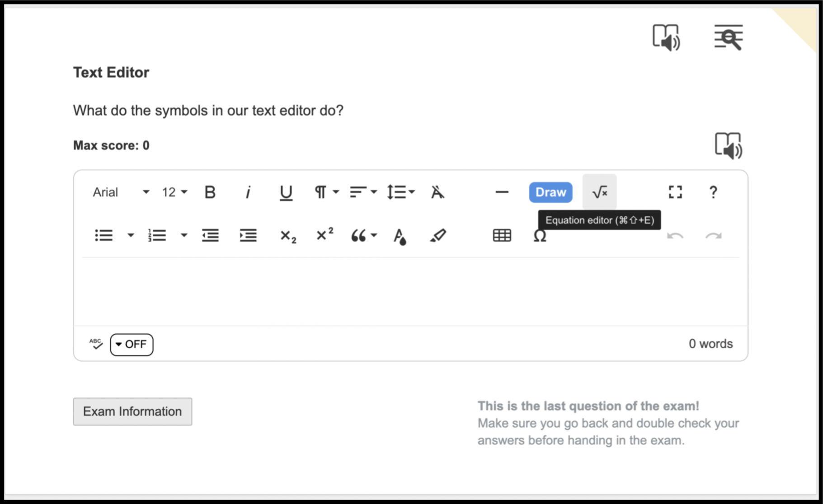823x504 pixels.
Task: Toggle italic formatting
Action: tap(248, 192)
